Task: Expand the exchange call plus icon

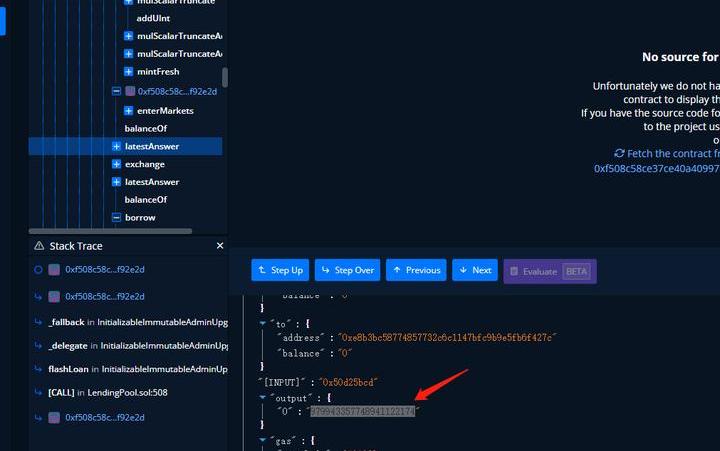Action: pos(117,164)
